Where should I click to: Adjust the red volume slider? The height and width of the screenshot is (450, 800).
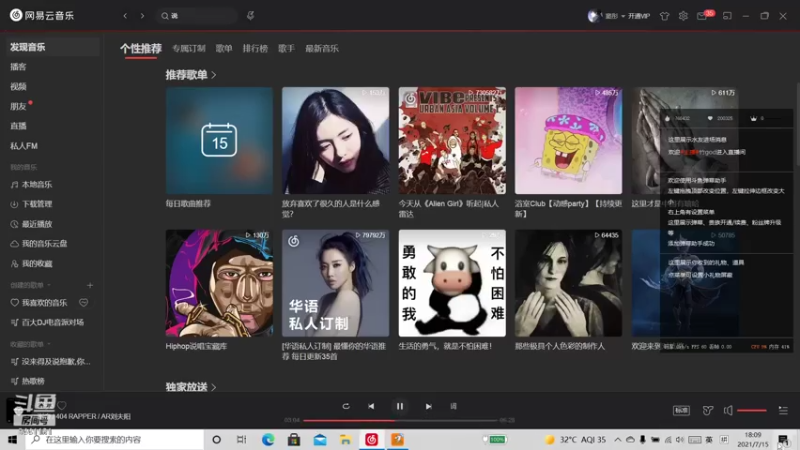[752, 410]
